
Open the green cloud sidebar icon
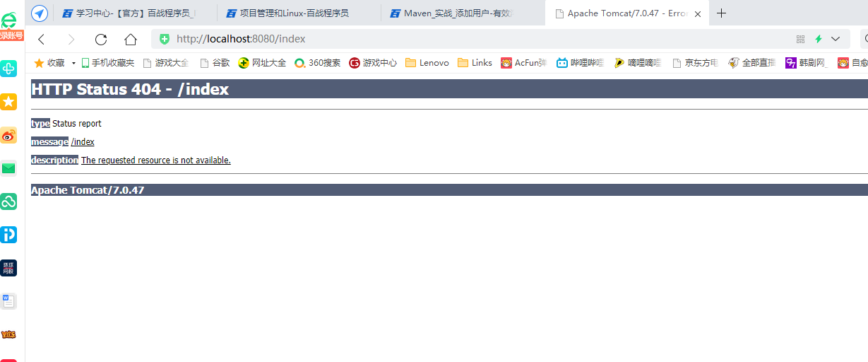pyautogui.click(x=9, y=202)
